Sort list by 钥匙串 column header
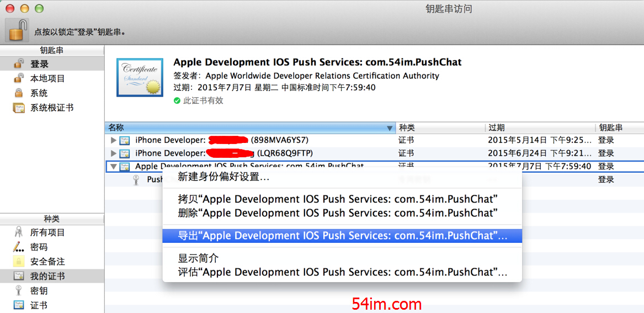The image size is (644, 313). [x=619, y=128]
